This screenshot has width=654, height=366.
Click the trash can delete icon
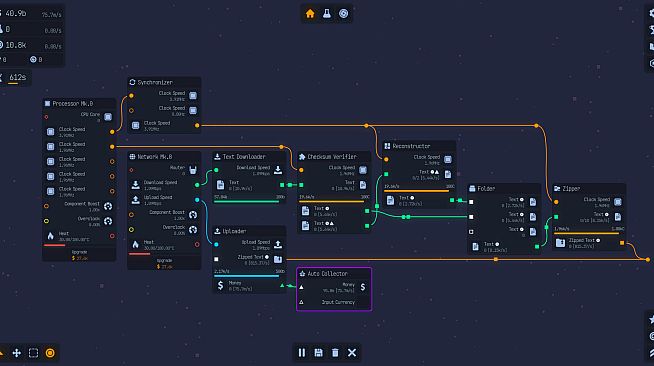coord(335,353)
